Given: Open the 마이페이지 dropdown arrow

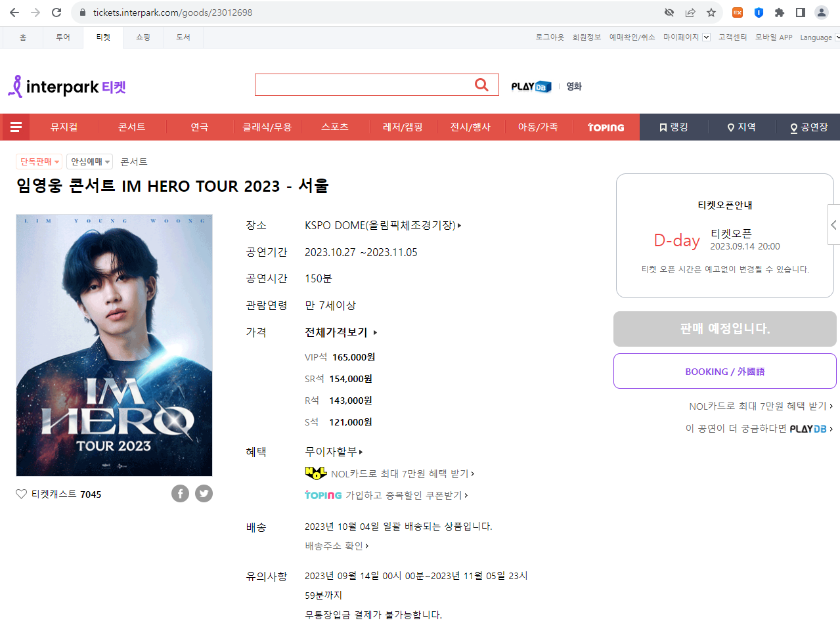Looking at the screenshot, I should pos(706,37).
